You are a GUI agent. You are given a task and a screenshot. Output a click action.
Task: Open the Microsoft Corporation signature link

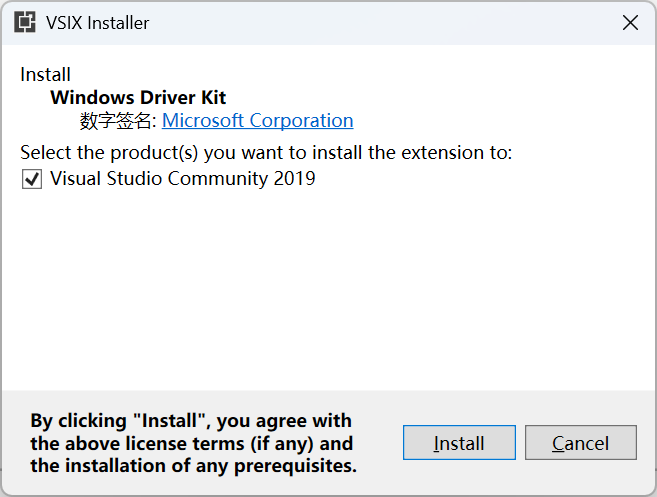(257, 121)
